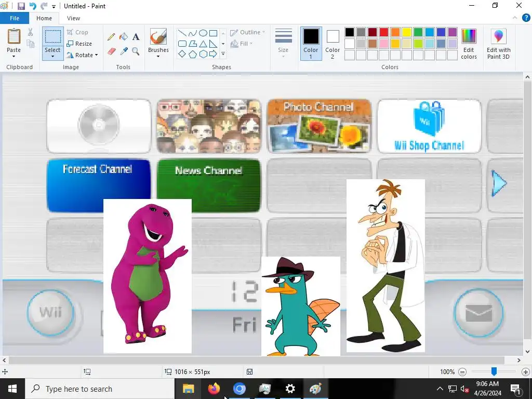Open Firefox from the taskbar
This screenshot has height=399, width=532.
pyautogui.click(x=214, y=389)
